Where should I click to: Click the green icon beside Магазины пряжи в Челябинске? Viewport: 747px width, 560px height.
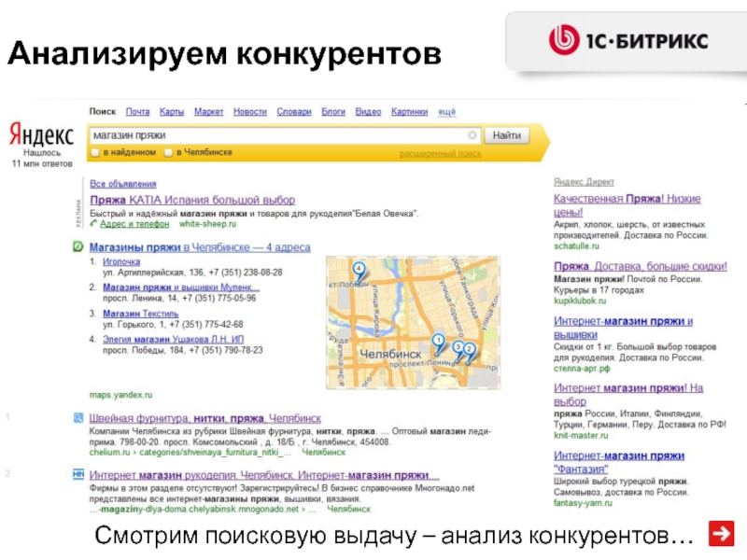click(78, 247)
